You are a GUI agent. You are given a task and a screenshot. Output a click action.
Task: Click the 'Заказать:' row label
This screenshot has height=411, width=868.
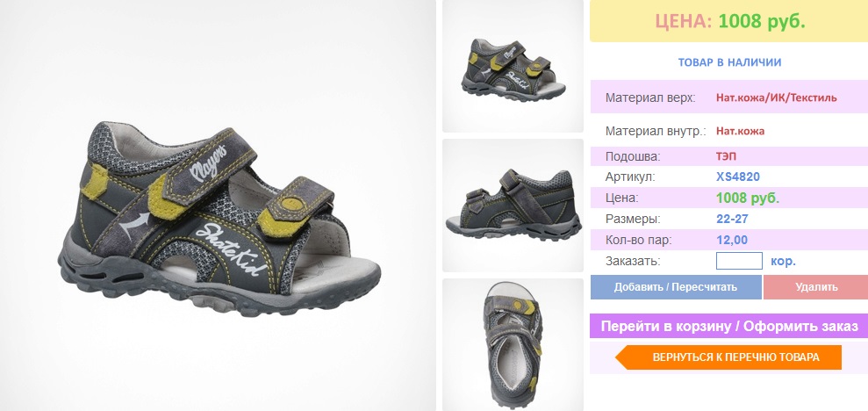coord(633,262)
